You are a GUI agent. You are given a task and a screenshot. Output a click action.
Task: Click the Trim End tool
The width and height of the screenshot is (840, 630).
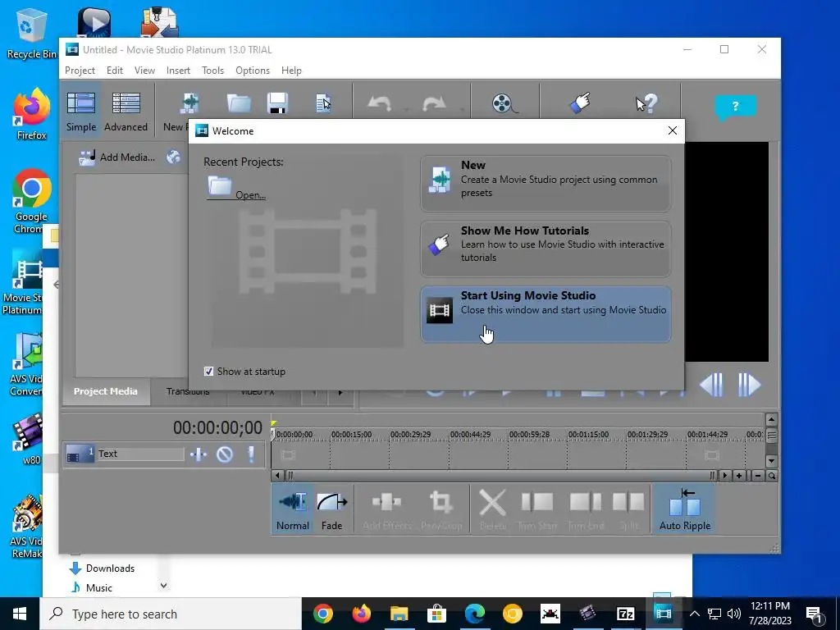point(586,509)
